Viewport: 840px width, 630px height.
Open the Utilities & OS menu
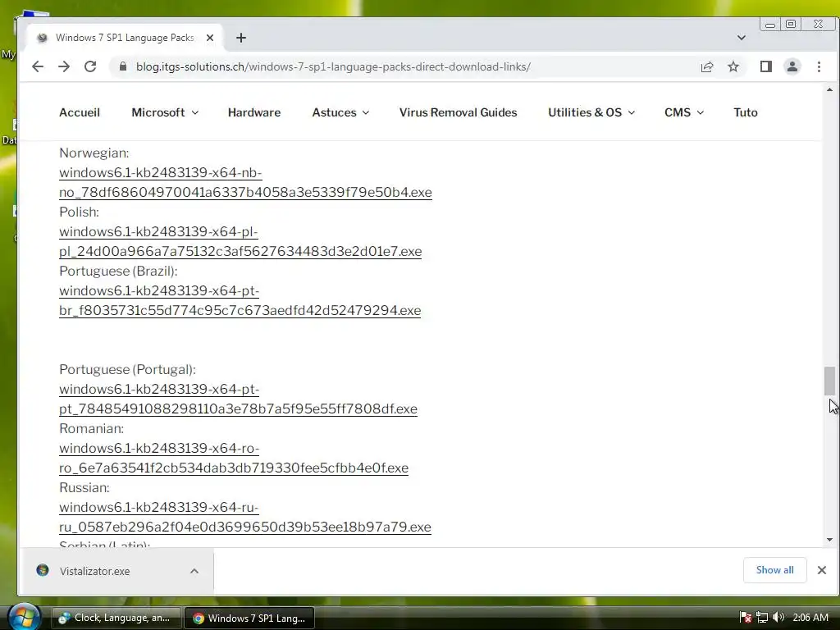584,112
